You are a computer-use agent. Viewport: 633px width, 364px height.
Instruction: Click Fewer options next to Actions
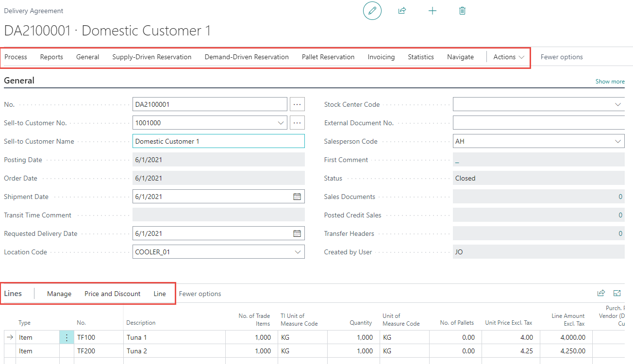[x=561, y=57]
